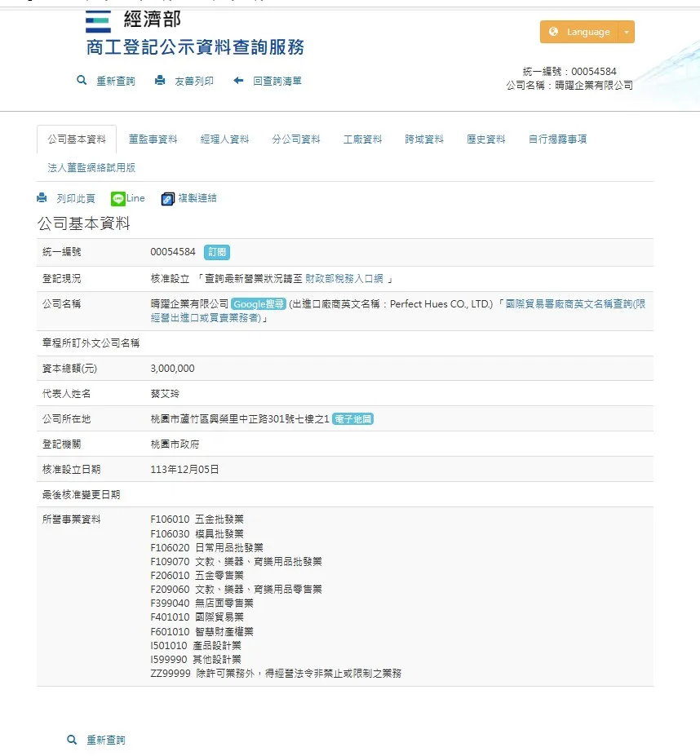Open the 跨域資料 tab
This screenshot has height=756, width=700.
424,139
